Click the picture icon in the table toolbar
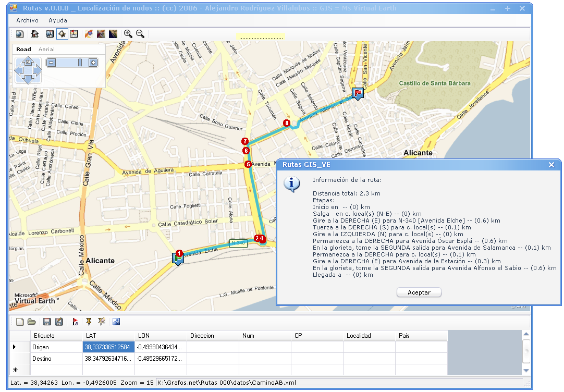 [x=116, y=322]
